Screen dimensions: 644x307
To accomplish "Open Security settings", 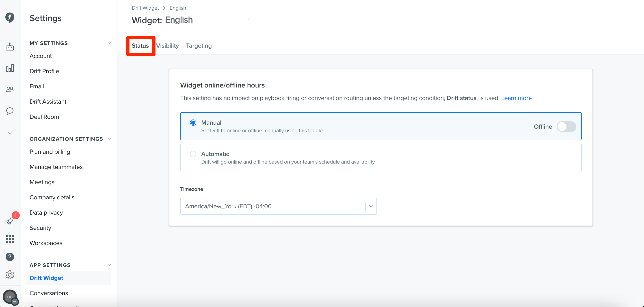I will [40, 228].
